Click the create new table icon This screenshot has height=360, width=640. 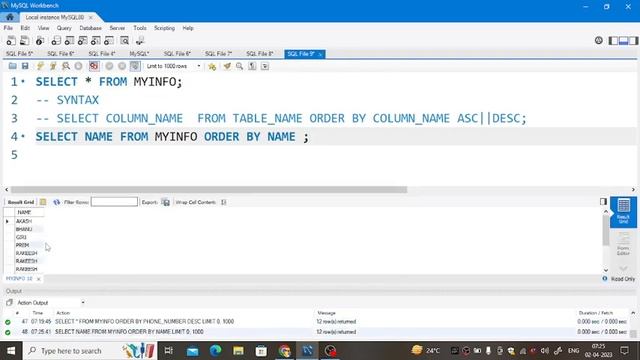[x=69, y=40]
